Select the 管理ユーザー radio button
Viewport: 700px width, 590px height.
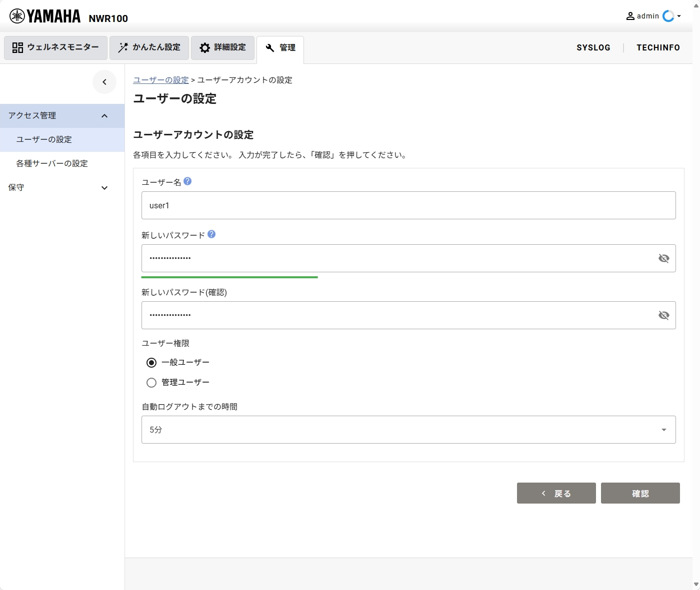click(x=151, y=383)
